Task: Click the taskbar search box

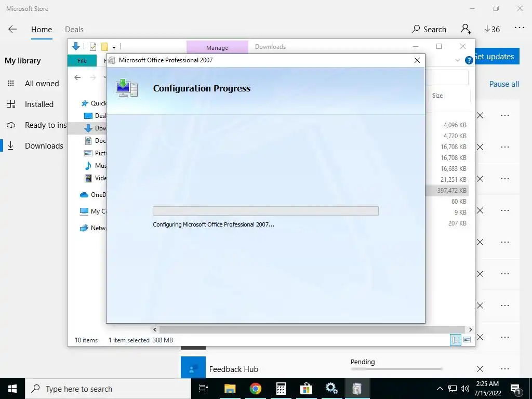Action: (108, 389)
